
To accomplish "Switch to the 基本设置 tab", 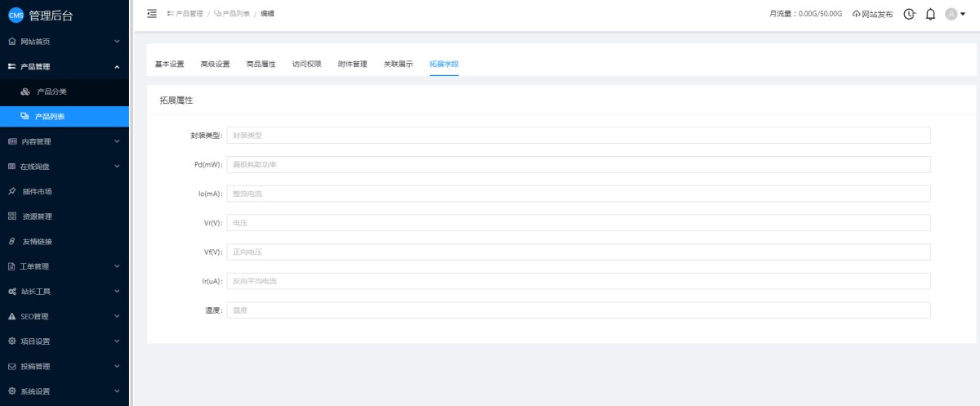I will 169,64.
